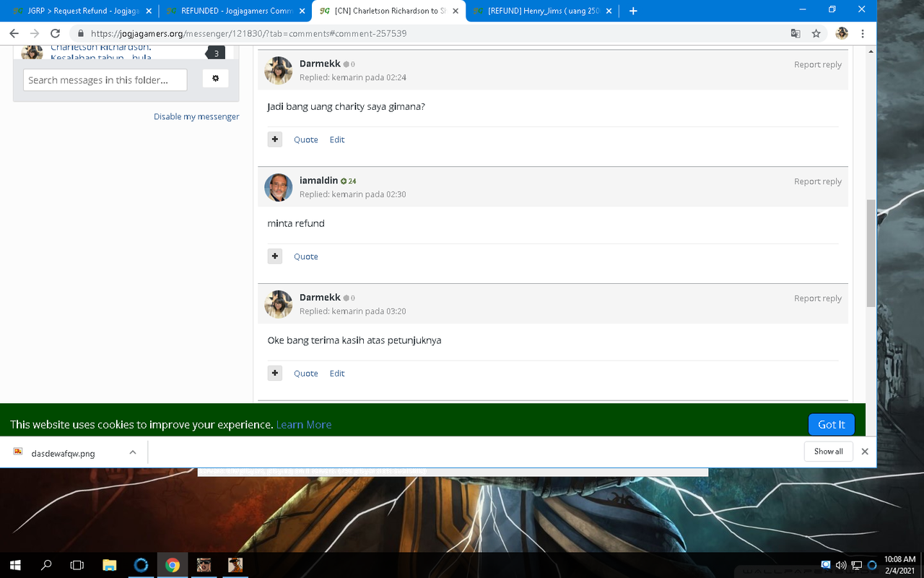924x578 pixels.
Task: Close the REFUNDED Jogjagamers tab
Action: coord(302,11)
